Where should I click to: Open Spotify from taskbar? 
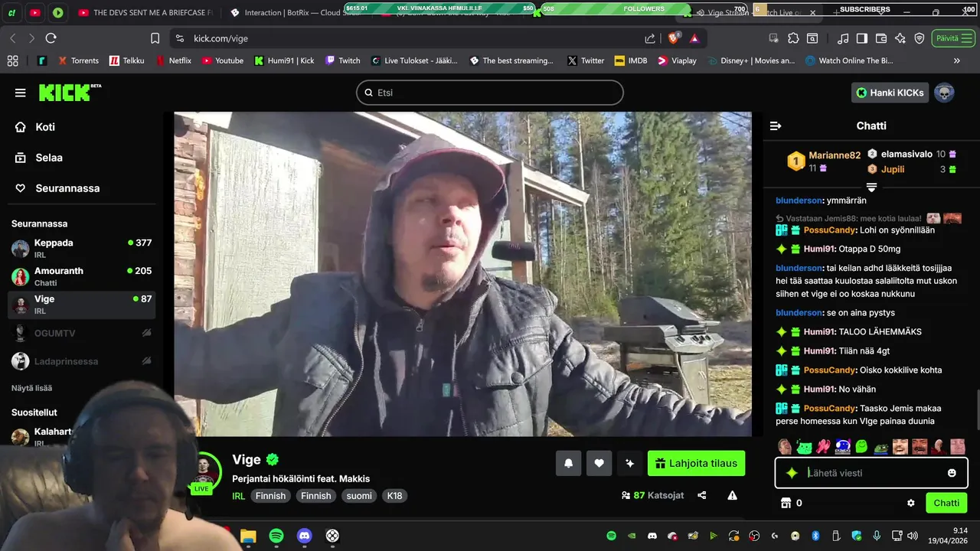(276, 536)
